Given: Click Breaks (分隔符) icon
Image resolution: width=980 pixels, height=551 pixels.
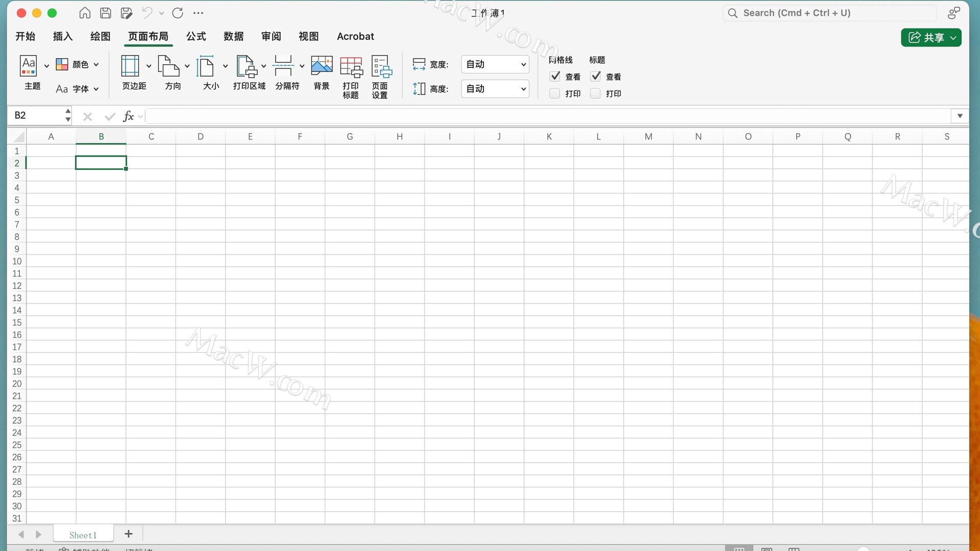Looking at the screenshot, I should click(283, 66).
